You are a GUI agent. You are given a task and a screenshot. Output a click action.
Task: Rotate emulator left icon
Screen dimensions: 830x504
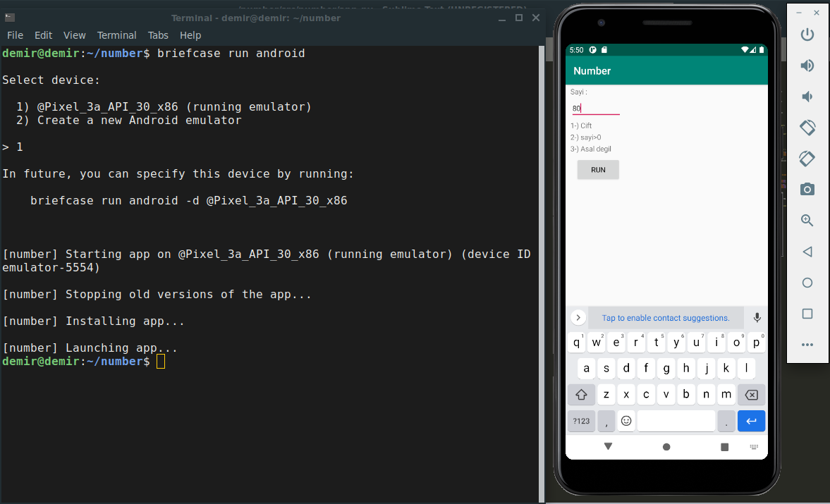(x=807, y=128)
